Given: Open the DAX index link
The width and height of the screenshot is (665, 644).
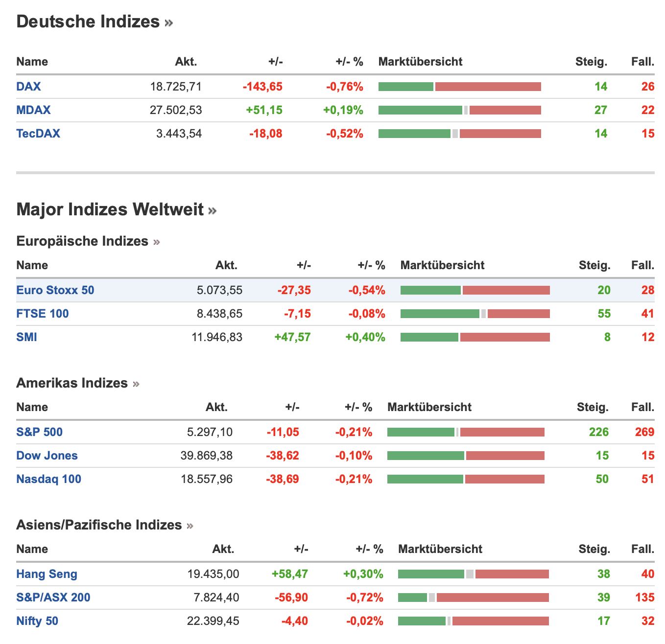Looking at the screenshot, I should point(28,87).
